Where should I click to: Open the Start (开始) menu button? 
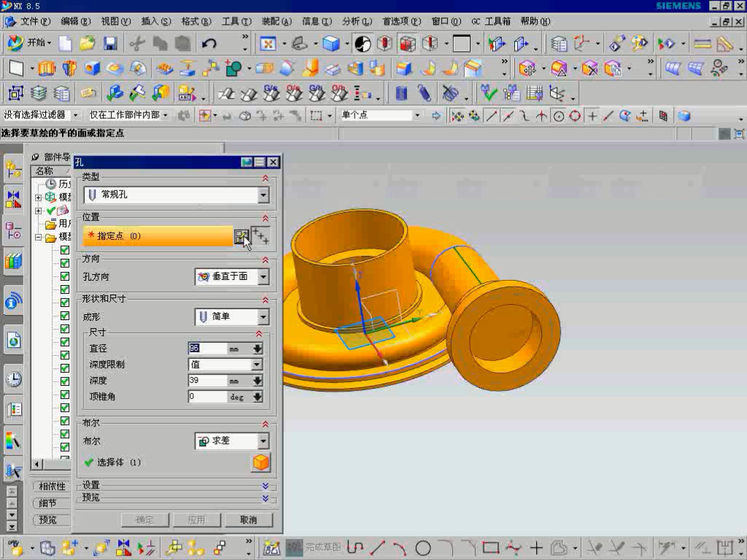pyautogui.click(x=29, y=43)
